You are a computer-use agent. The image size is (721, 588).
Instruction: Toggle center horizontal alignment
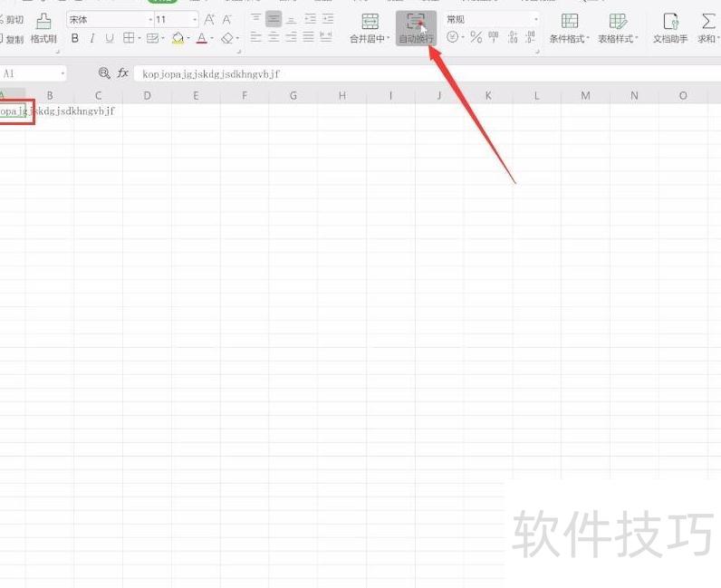click(x=274, y=37)
